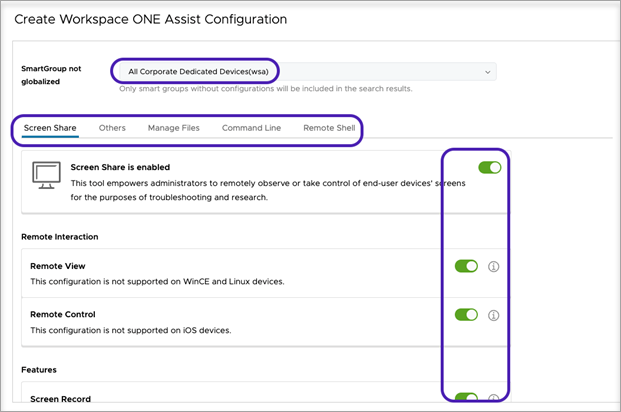Screen dimensions: 621x412
Task: Switch to the Others tab
Action: click(112, 128)
